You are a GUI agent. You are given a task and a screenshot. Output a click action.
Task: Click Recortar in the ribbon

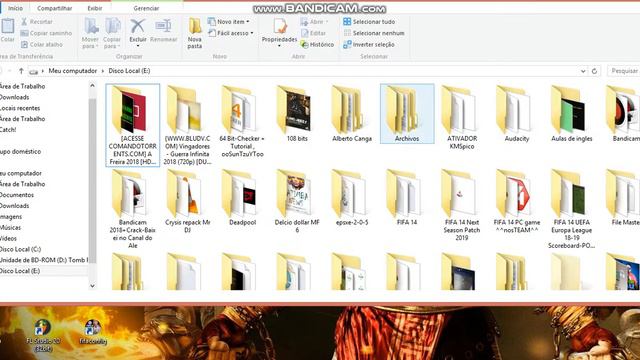pyautogui.click(x=37, y=22)
